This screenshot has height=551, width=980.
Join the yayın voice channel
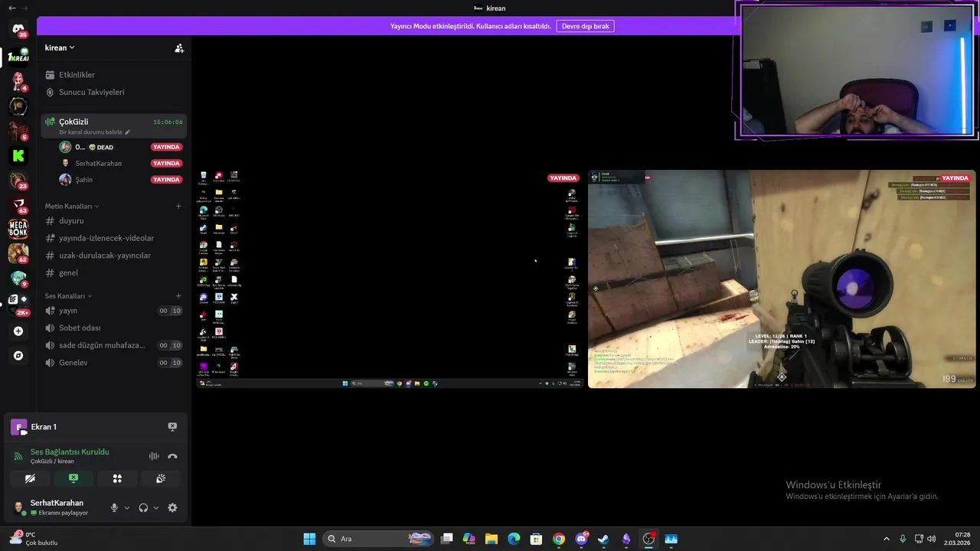[x=113, y=311]
